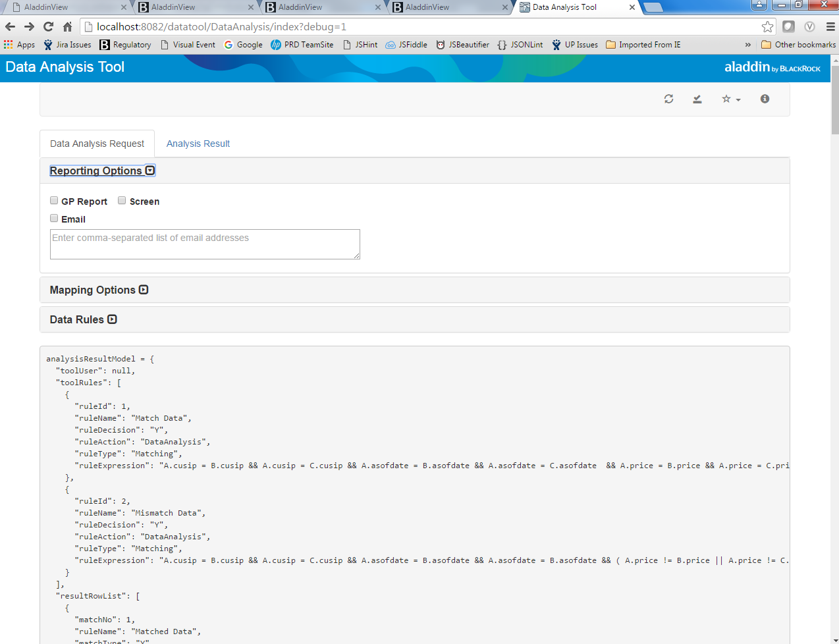Enable the Screen checkbox

pyautogui.click(x=122, y=201)
